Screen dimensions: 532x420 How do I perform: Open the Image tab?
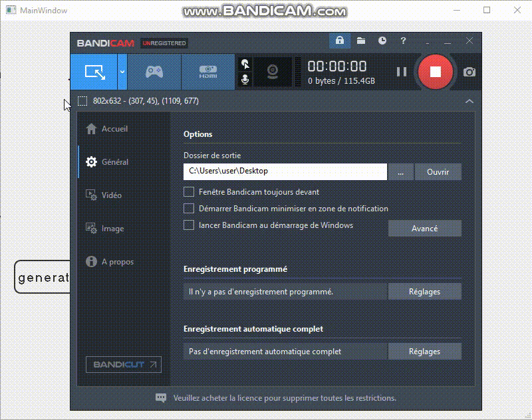point(124,229)
